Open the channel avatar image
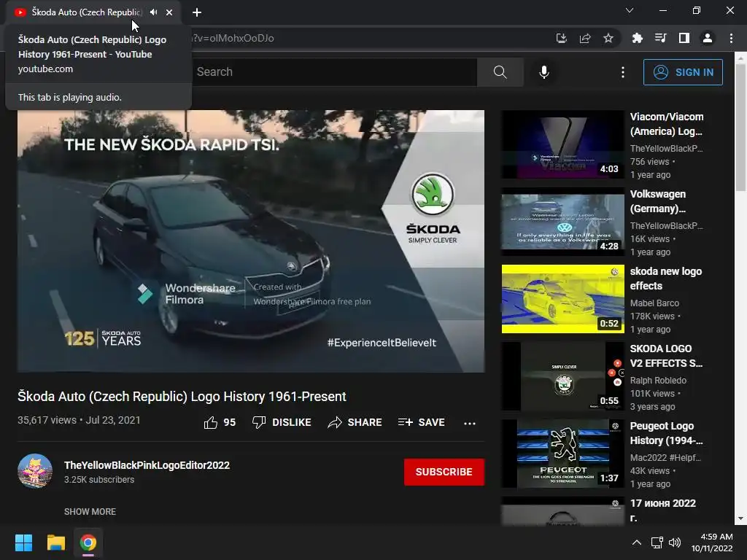Viewport: 747px width, 560px height. click(x=35, y=471)
